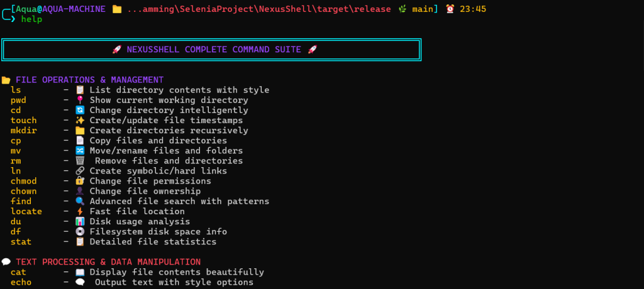This screenshot has width=644, height=289.
Task: Click the folder icon in prompt path
Action: [x=117, y=9]
